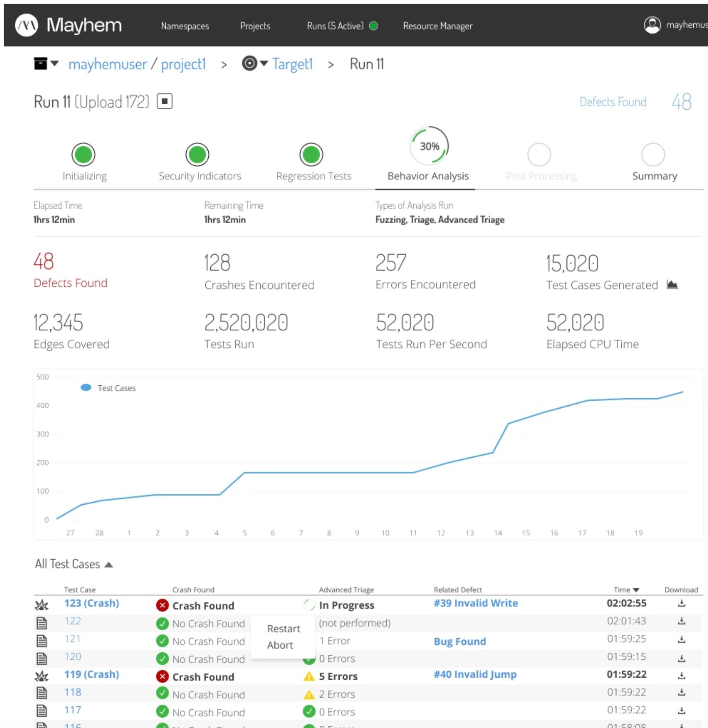Click the target icon beside Target1
This screenshot has width=708, height=728.
[x=250, y=63]
